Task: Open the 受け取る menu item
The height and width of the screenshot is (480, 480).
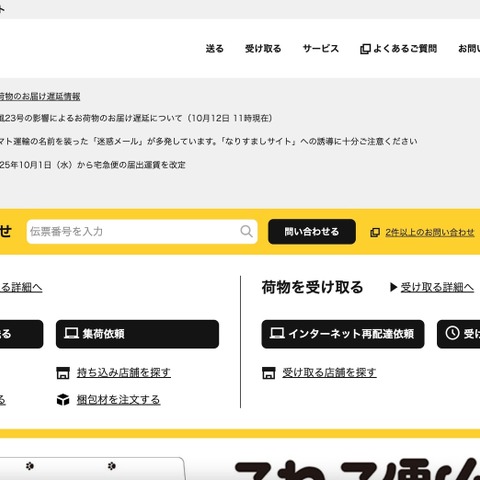Action: (263, 49)
